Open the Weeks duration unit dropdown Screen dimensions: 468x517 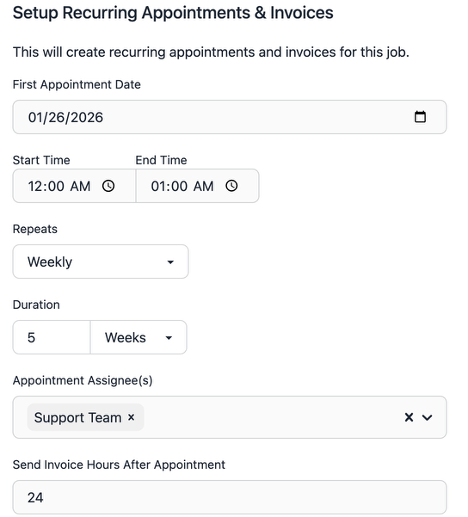pyautogui.click(x=138, y=337)
